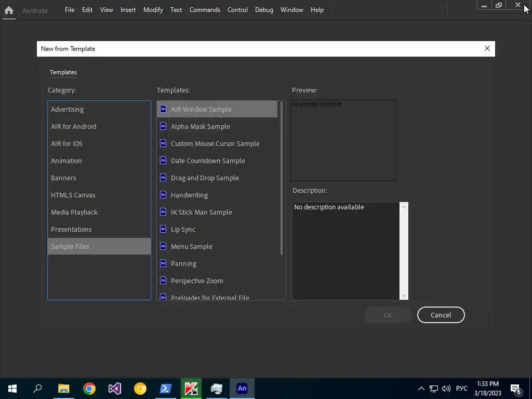Select the Animation category
Screen dimensions: 532x399
[99, 161]
